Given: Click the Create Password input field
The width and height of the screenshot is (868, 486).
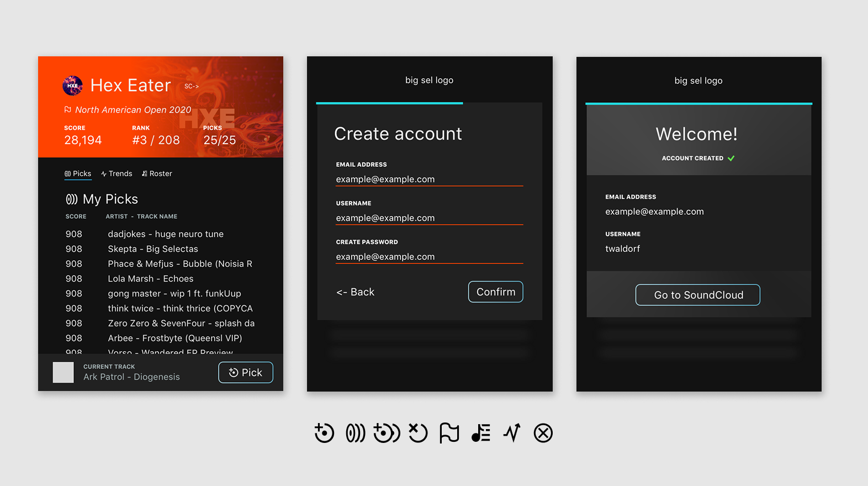Looking at the screenshot, I should (x=429, y=256).
